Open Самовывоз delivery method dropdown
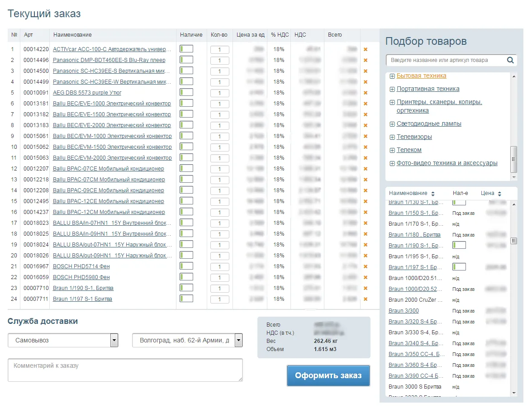Screen dimensions: 532x413 coord(63,340)
